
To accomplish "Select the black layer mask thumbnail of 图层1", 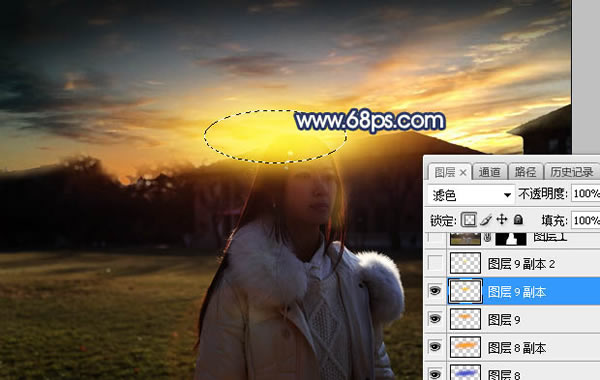I will [511, 238].
